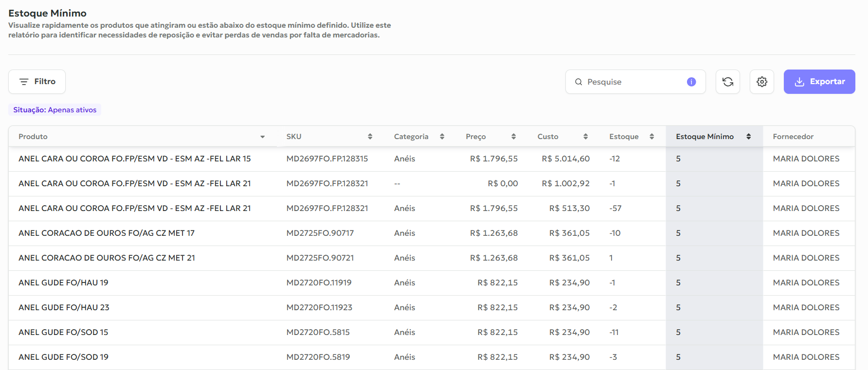Click the Preço column sort arrows
Screen dimensions: 868x370
pos(514,137)
